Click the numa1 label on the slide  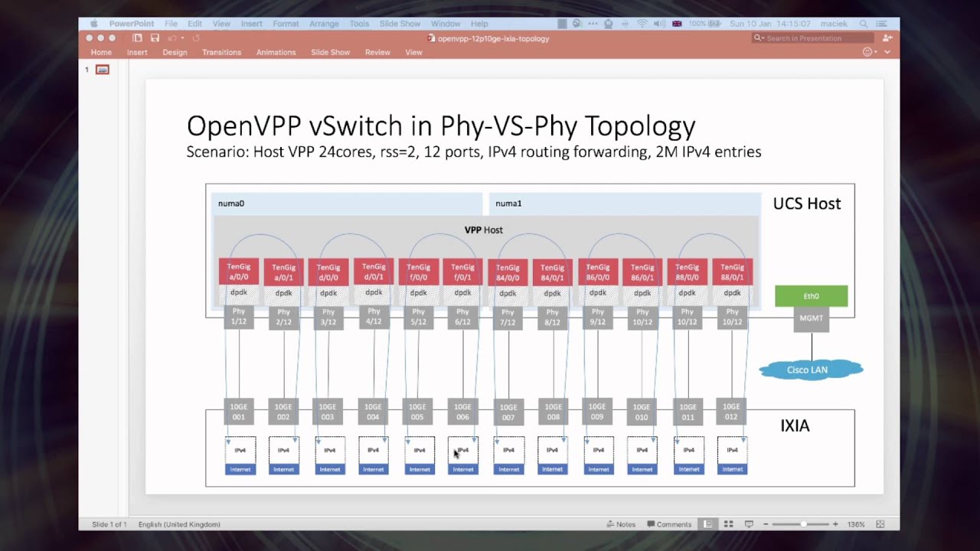coord(508,204)
